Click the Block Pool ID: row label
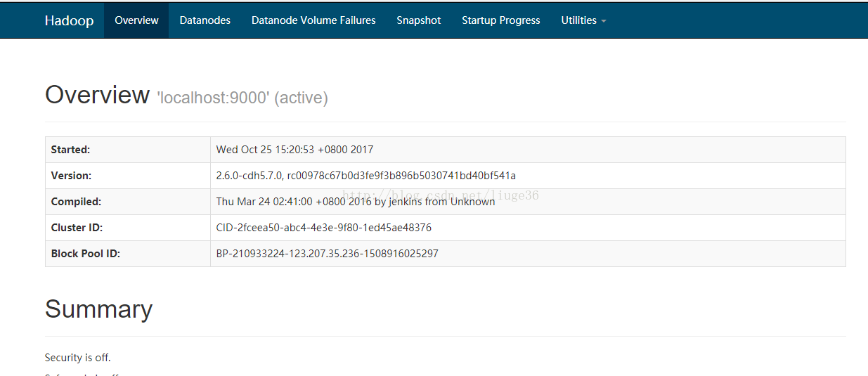Viewport: 868px width, 376px height. (x=86, y=254)
